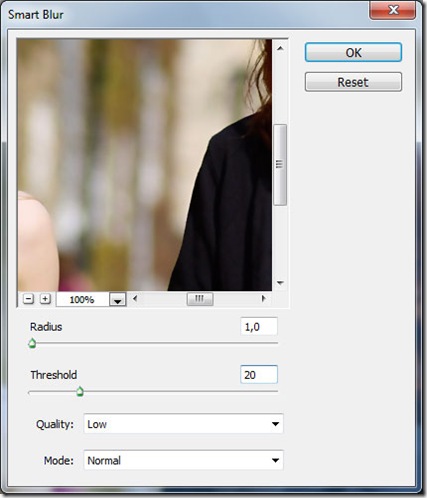Click the 100% zoom value field
Screen dimensions: 427x498
82,300
